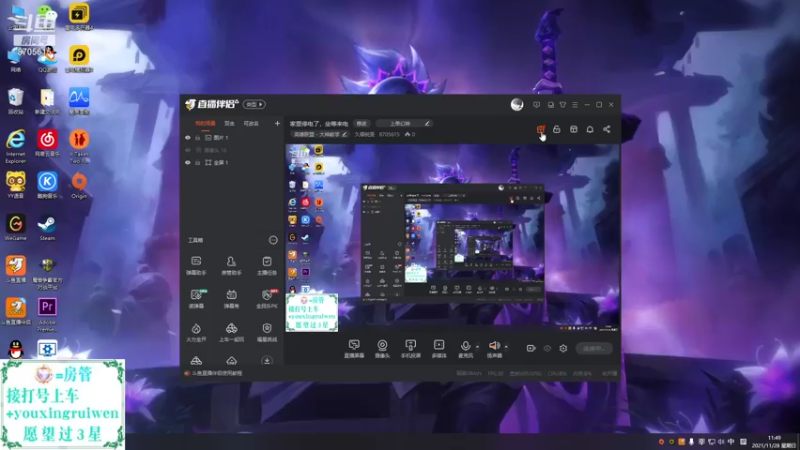This screenshot has height=450, width=800.
Task: Open the 火力全开 tool
Action: pos(196,332)
